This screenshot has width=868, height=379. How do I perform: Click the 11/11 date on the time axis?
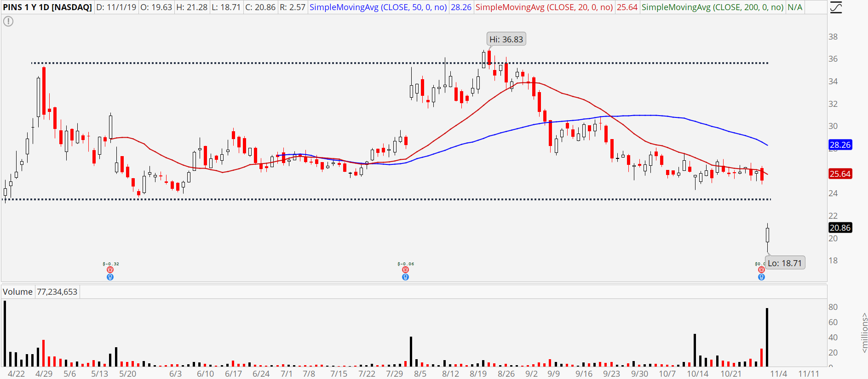pos(809,373)
